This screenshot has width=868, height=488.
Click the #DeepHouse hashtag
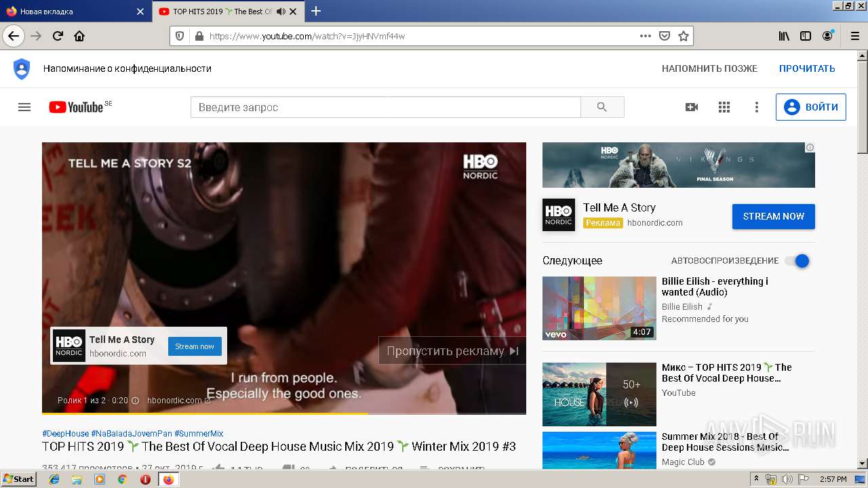click(65, 433)
